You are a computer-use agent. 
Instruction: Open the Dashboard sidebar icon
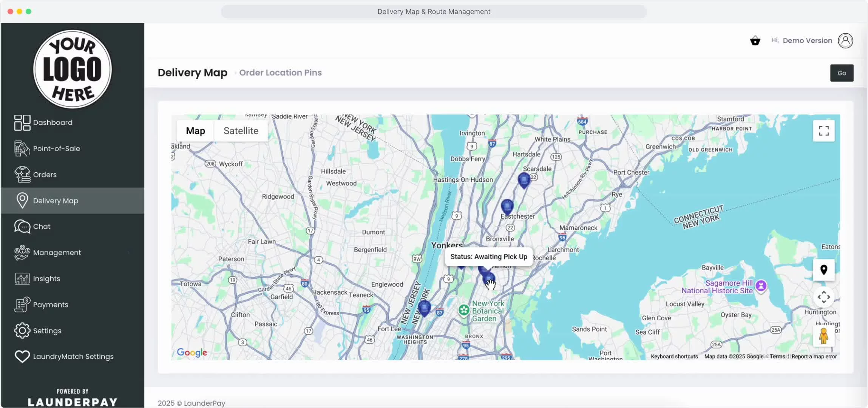point(22,122)
